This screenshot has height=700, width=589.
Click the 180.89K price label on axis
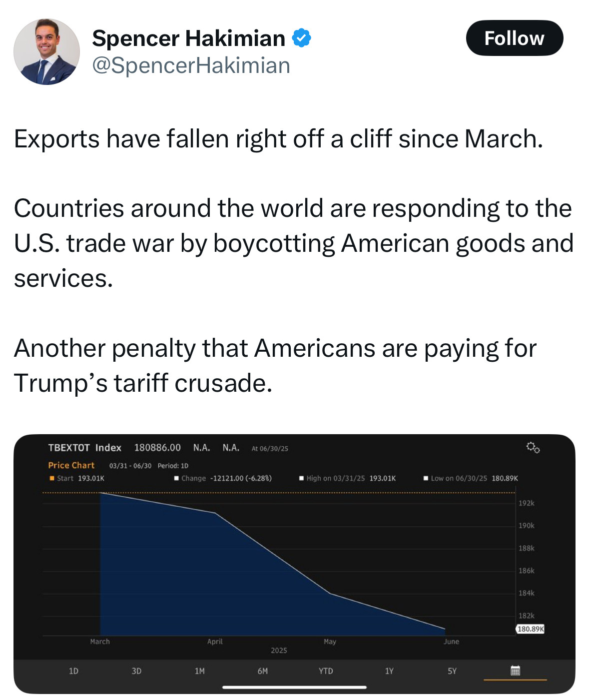pyautogui.click(x=530, y=629)
